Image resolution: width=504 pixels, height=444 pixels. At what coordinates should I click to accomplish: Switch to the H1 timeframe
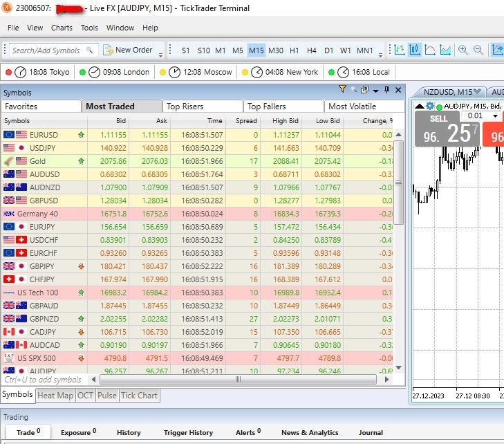[294, 50]
